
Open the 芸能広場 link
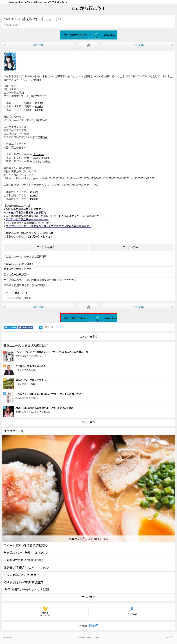click(x=48, y=233)
